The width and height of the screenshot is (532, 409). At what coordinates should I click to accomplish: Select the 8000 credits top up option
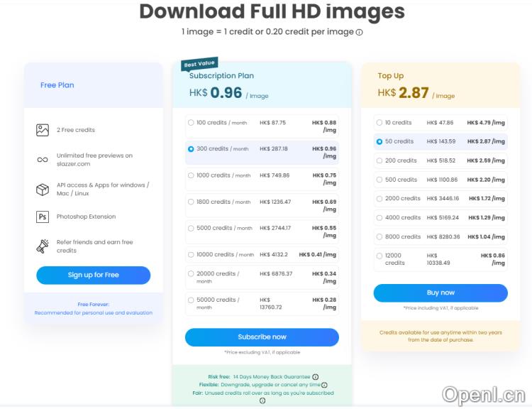pyautogui.click(x=379, y=236)
